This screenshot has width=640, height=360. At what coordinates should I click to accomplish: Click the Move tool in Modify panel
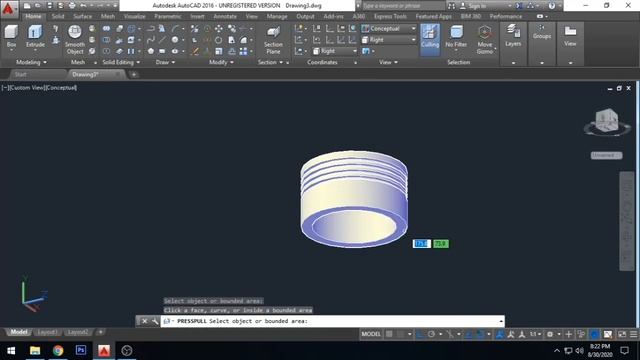pos(219,29)
